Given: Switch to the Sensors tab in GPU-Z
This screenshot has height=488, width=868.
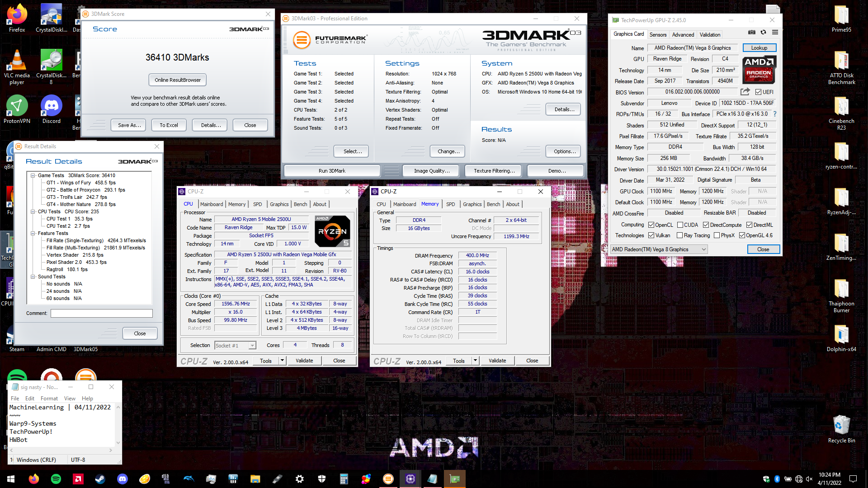Looking at the screenshot, I should [x=658, y=35].
